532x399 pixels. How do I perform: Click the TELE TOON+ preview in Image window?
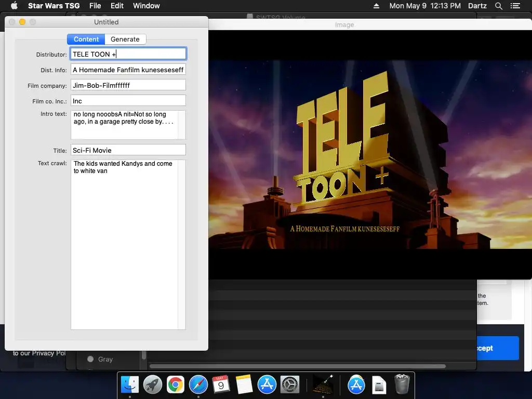click(x=370, y=155)
